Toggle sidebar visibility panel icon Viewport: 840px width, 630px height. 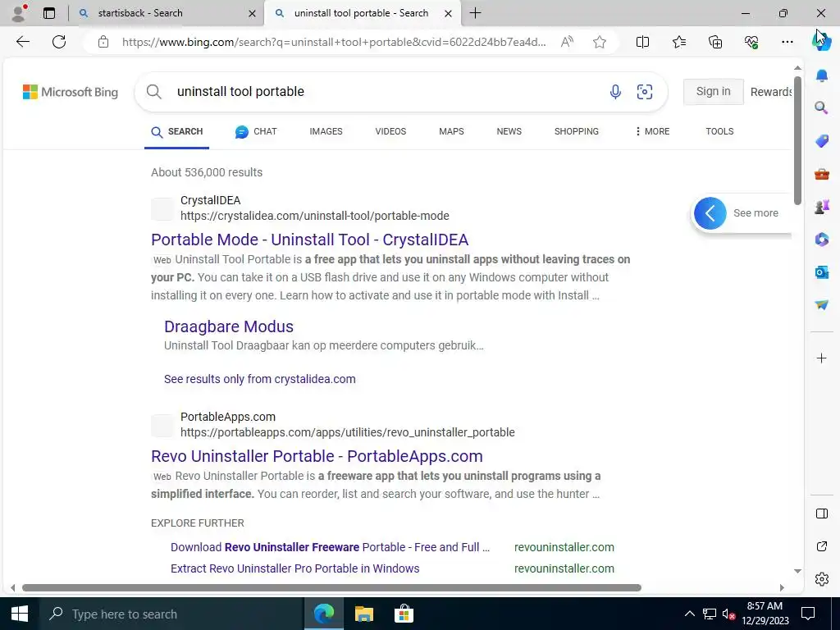[822, 514]
